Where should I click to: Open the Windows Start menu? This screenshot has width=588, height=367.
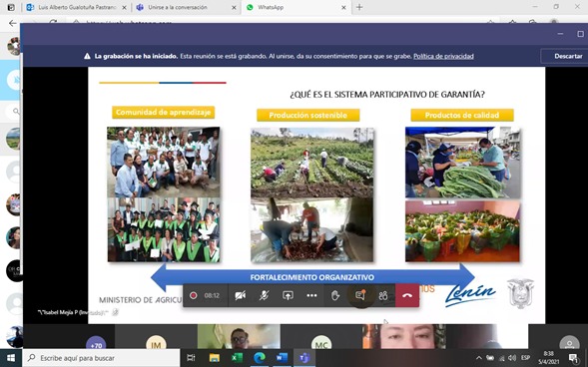(11, 358)
